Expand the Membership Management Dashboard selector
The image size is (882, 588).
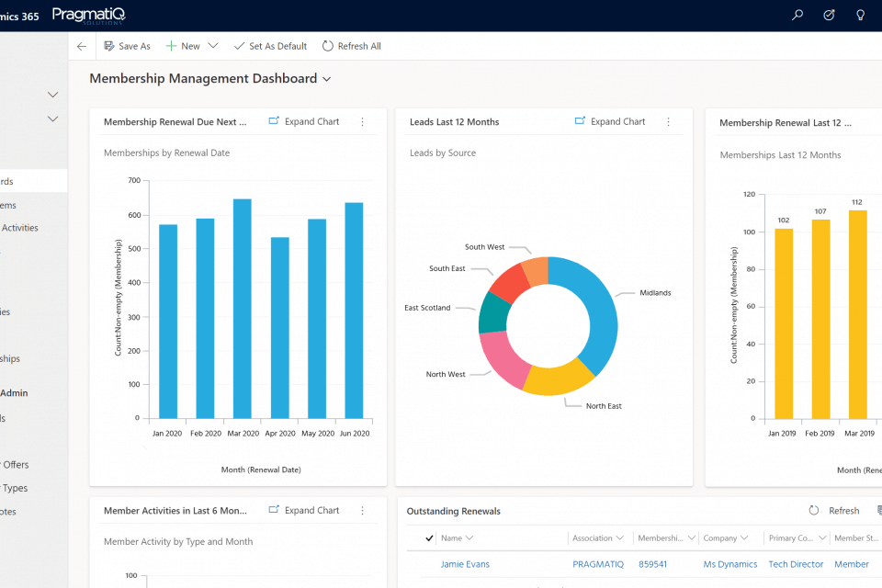326,79
